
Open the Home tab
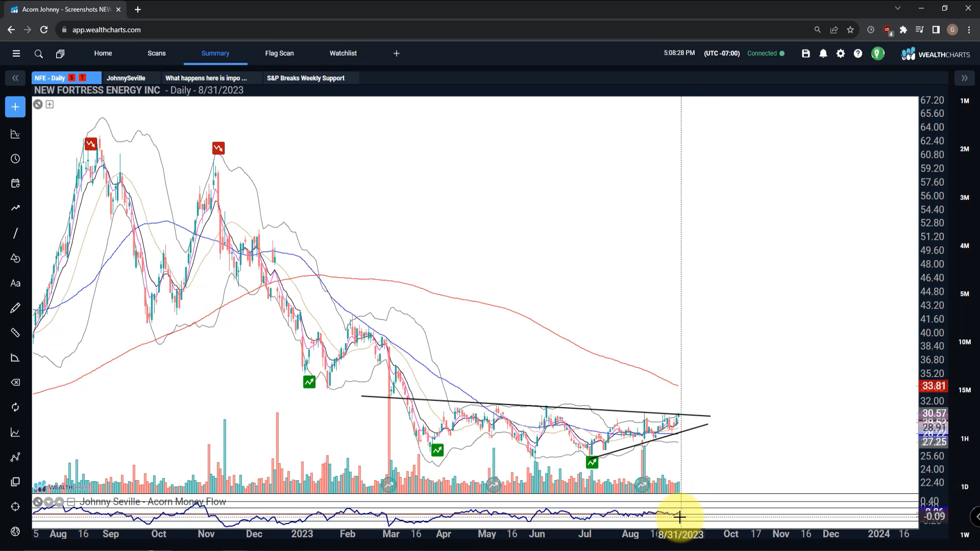tap(103, 53)
